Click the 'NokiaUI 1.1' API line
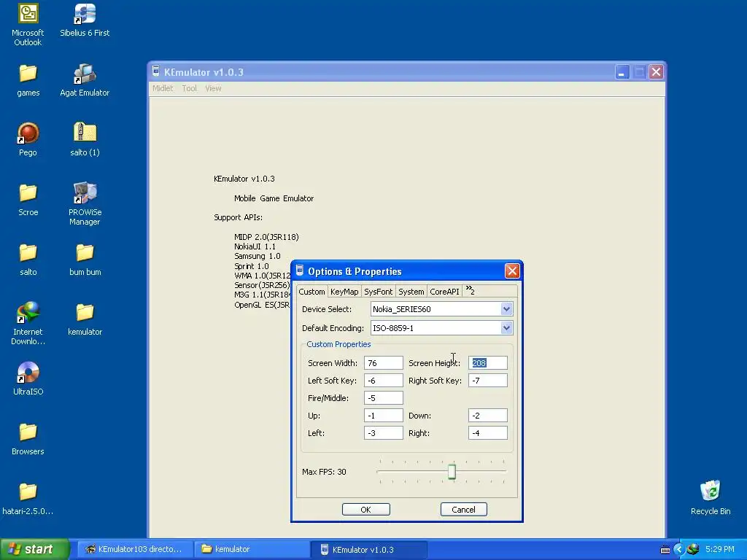 (x=255, y=246)
